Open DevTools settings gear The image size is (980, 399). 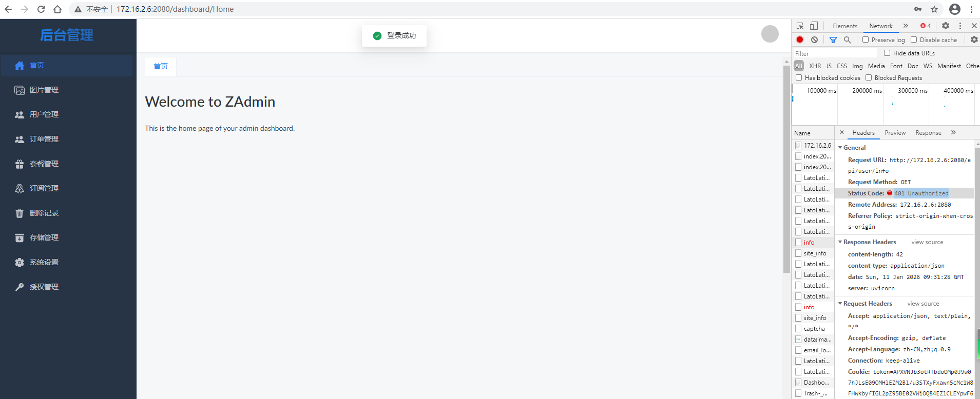[946, 26]
